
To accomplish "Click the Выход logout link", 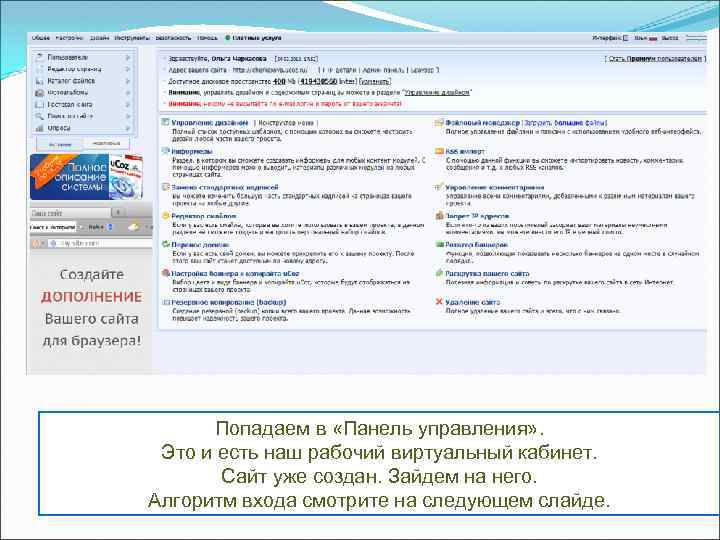I will [670, 38].
